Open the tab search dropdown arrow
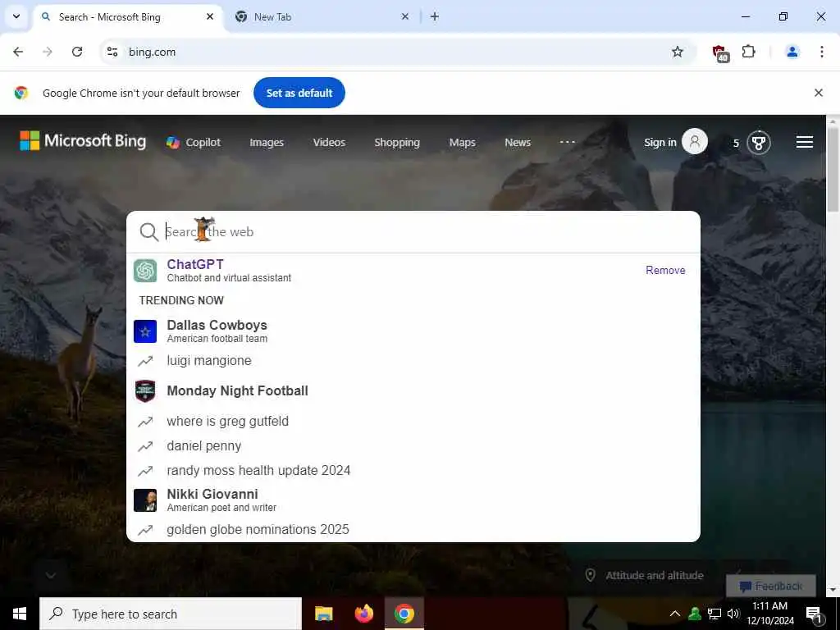The height and width of the screenshot is (630, 840). (16, 16)
